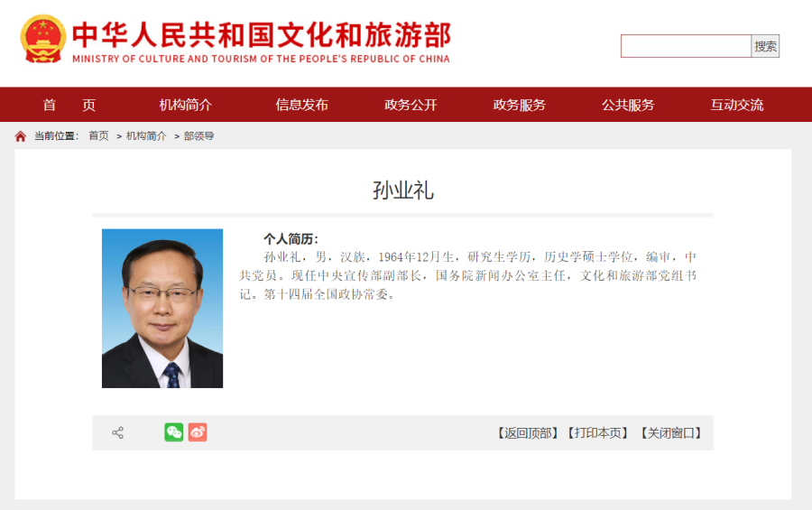Open 互动交流 in the navigation bar
This screenshot has height=510, width=812.
point(737,105)
